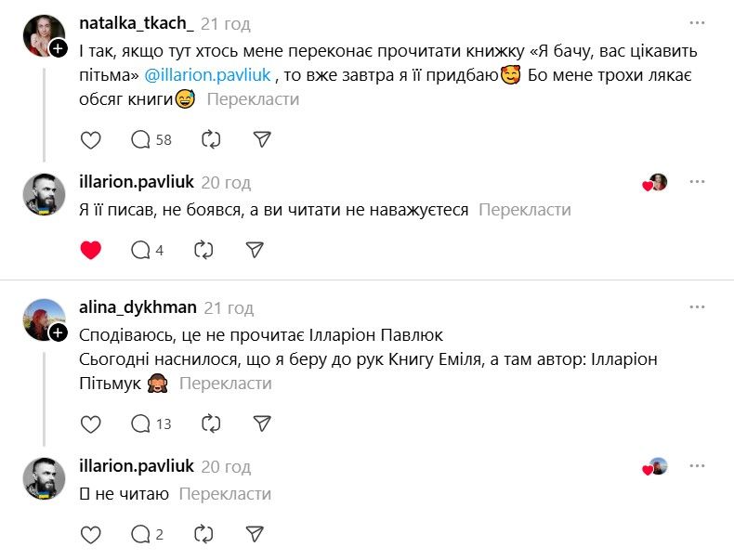Viewport: 734px width, 560px height.
Task: Like illarion.pavliuk's "не читаю" reply
Action: pos(90,534)
